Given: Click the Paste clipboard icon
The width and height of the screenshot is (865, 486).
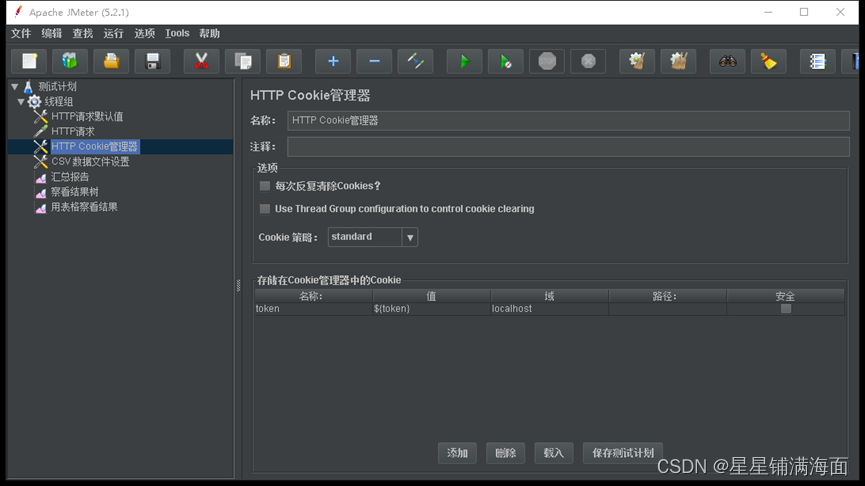Looking at the screenshot, I should 284,61.
